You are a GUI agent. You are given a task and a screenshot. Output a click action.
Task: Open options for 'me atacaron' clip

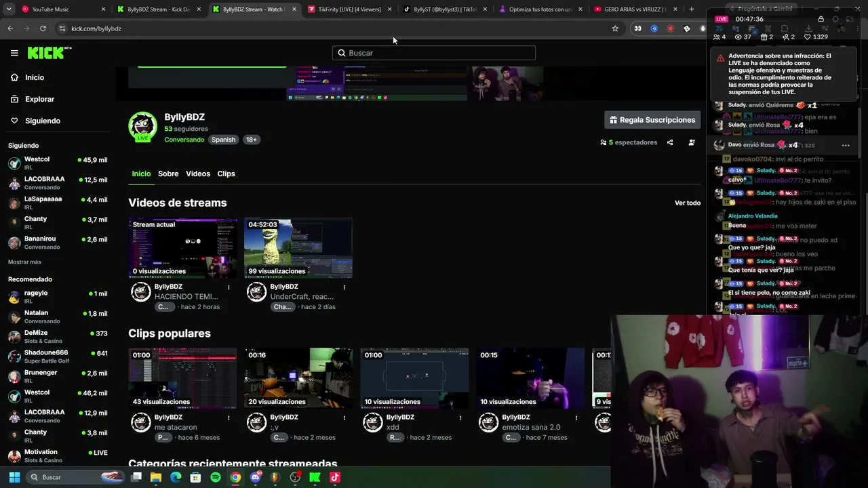(229, 418)
